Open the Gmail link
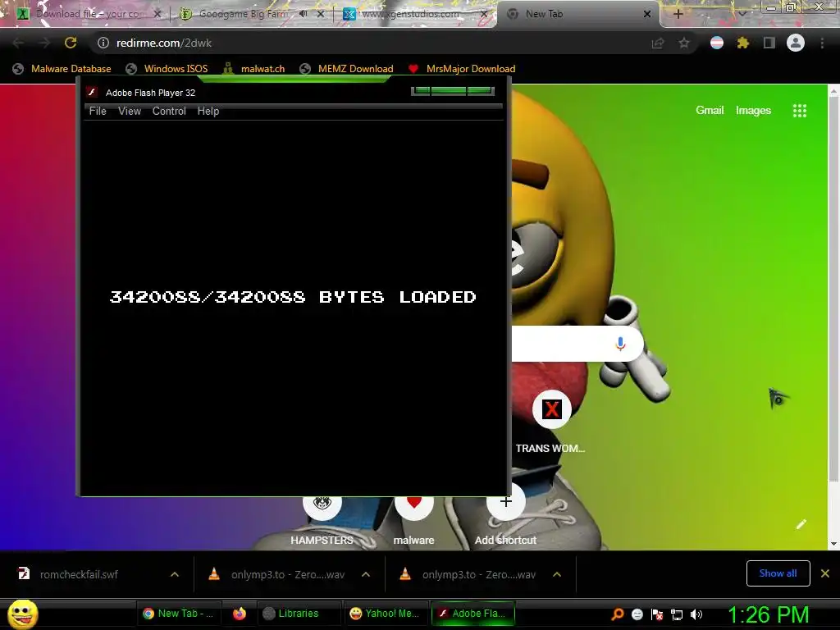 710,111
